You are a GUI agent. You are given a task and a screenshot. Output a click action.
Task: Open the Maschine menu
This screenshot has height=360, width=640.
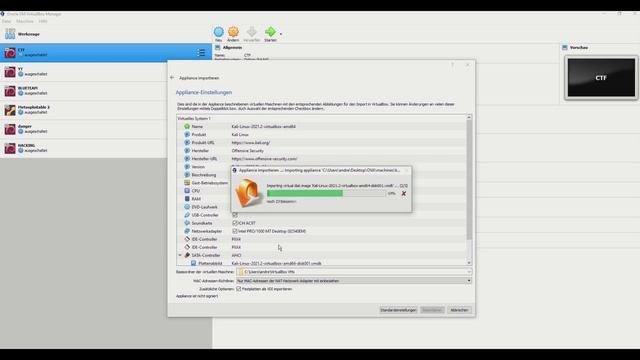(25, 21)
